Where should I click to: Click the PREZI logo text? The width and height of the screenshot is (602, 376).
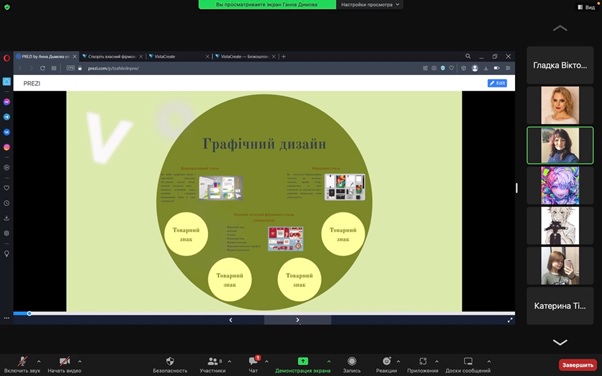point(31,83)
